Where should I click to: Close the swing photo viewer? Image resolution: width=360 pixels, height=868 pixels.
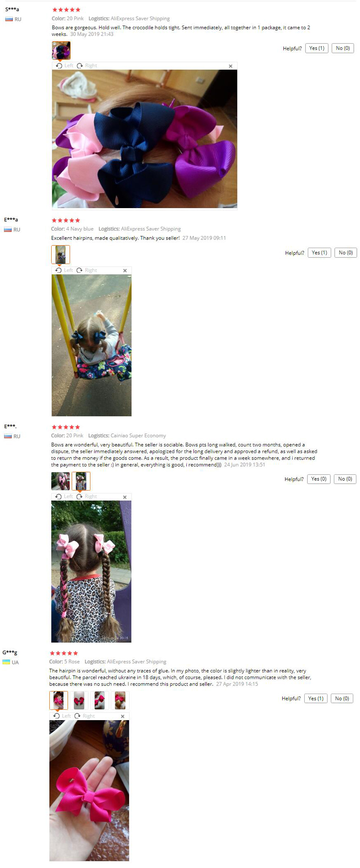click(125, 271)
